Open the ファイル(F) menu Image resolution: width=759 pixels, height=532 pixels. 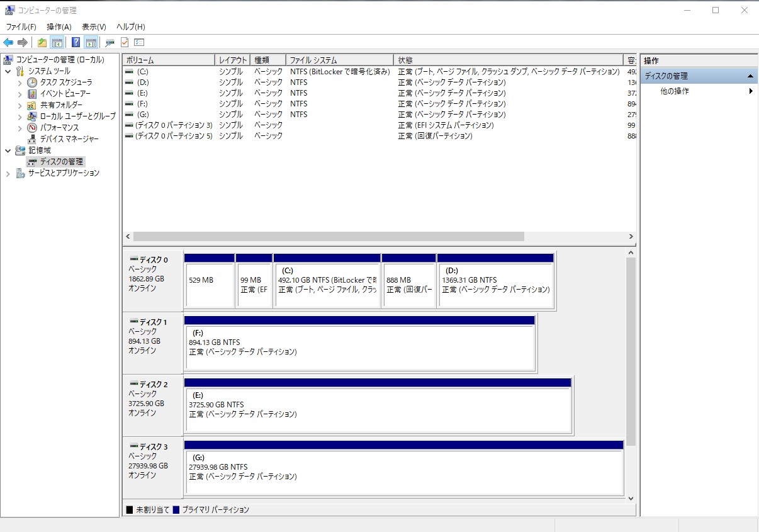point(21,27)
